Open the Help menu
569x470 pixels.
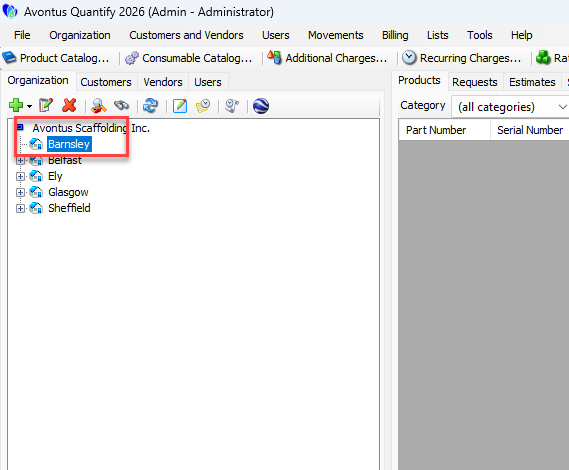tap(521, 35)
